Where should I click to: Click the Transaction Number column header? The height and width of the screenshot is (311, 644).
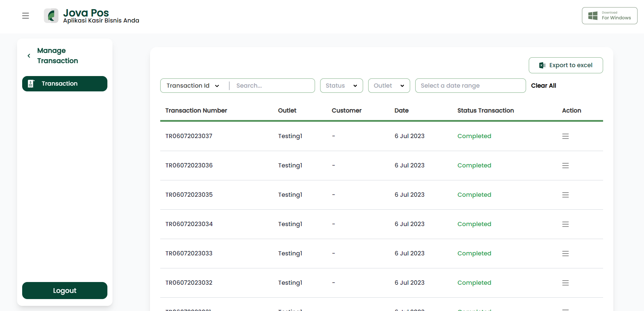pyautogui.click(x=196, y=110)
